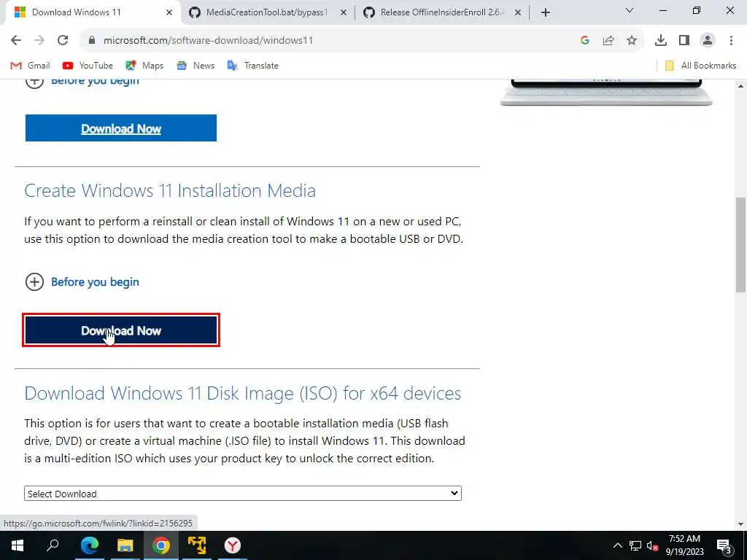
Task: Switch to the MediaCreationTool.bat tab
Action: click(x=266, y=13)
